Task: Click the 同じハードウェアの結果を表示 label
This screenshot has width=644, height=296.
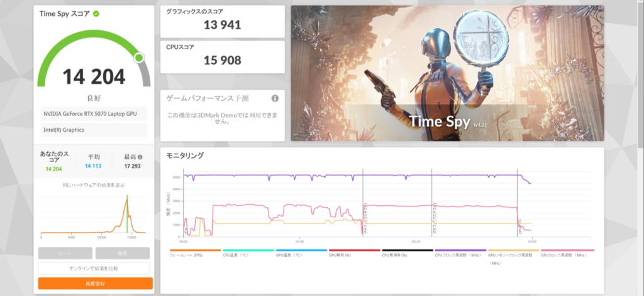Action: point(94,185)
